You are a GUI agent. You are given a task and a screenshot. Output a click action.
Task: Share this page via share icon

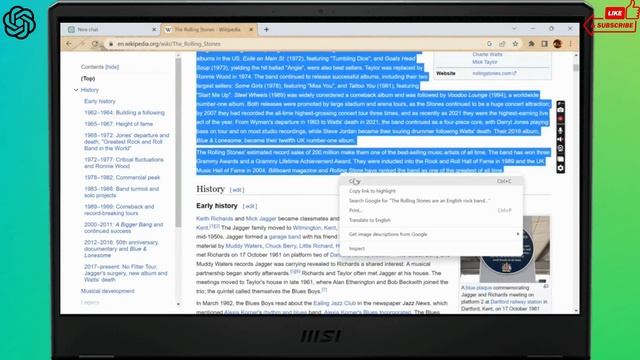[502, 44]
